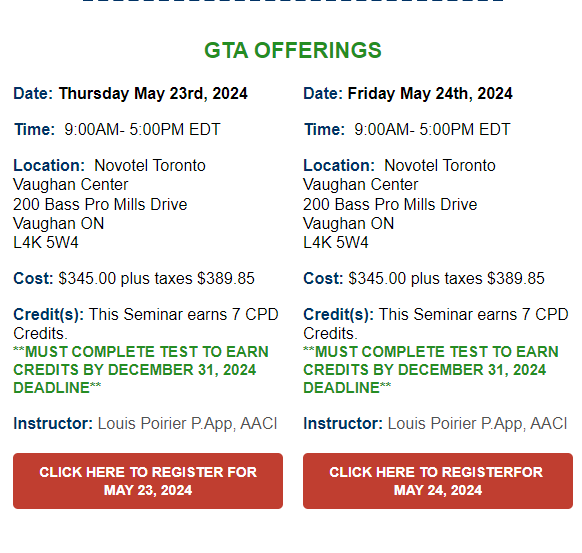Click the time text under the Friday date
The width and height of the screenshot is (582, 553).
click(x=432, y=130)
